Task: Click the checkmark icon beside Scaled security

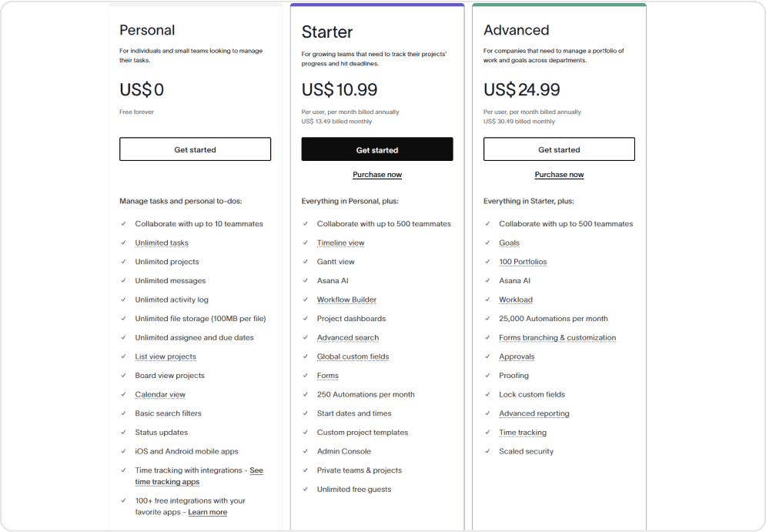Action: click(x=487, y=451)
